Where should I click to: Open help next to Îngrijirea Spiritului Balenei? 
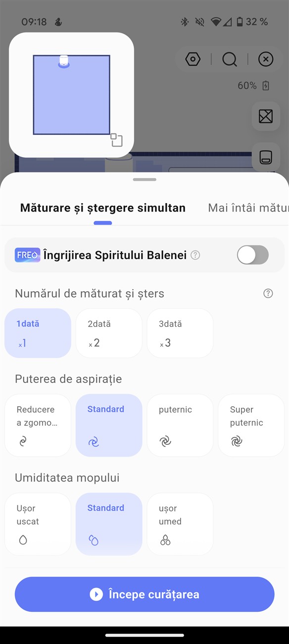195,255
